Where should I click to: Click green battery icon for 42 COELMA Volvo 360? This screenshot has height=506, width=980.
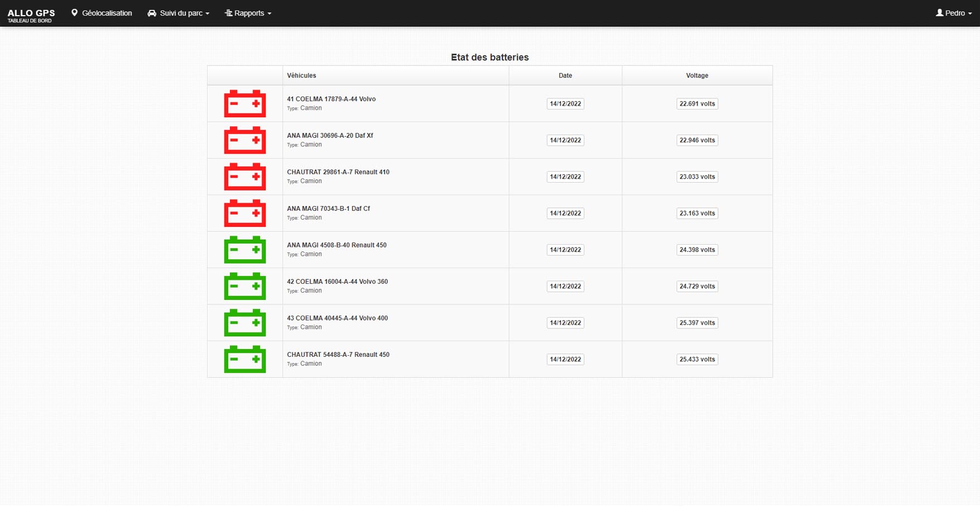point(244,287)
